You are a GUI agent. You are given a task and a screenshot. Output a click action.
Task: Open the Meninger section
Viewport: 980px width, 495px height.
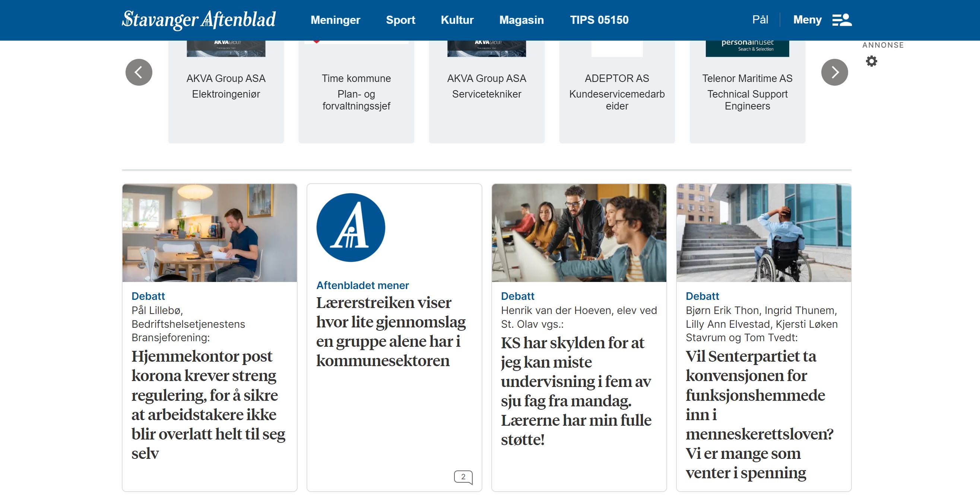tap(335, 20)
